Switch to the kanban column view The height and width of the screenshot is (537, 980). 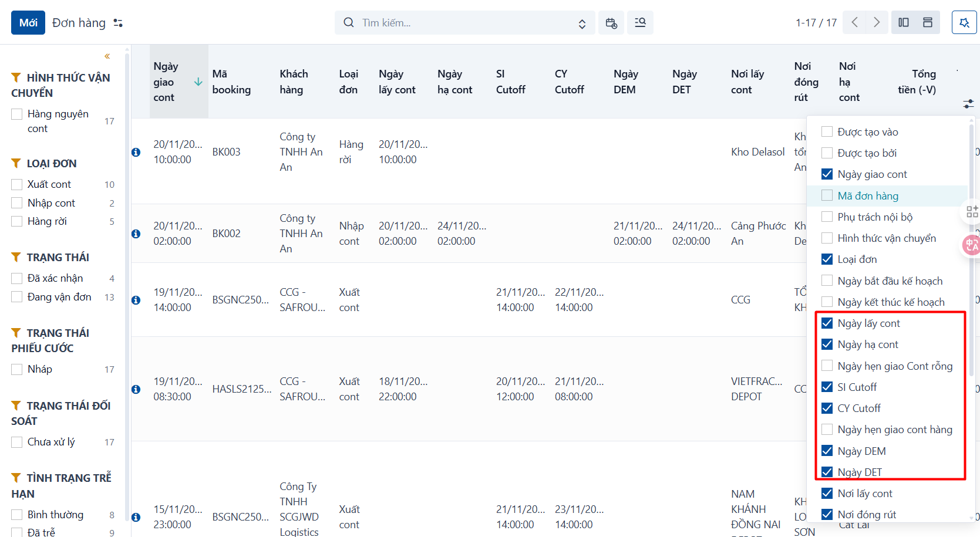(904, 23)
